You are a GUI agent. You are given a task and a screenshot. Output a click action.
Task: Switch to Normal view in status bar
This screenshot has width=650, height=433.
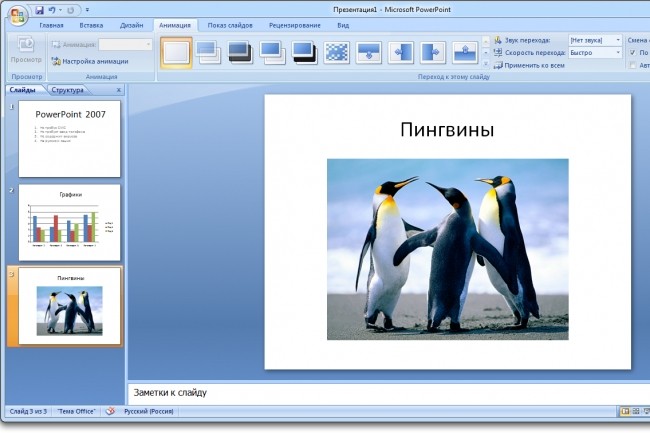pyautogui.click(x=625, y=411)
